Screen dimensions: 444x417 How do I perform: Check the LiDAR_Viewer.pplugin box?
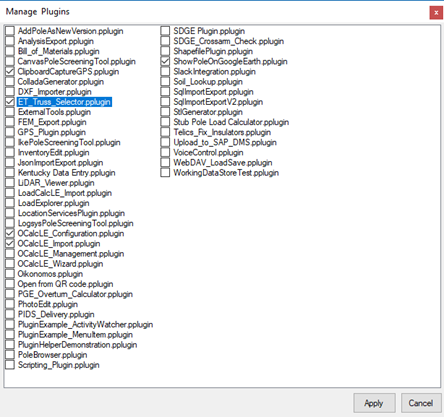tap(10, 183)
